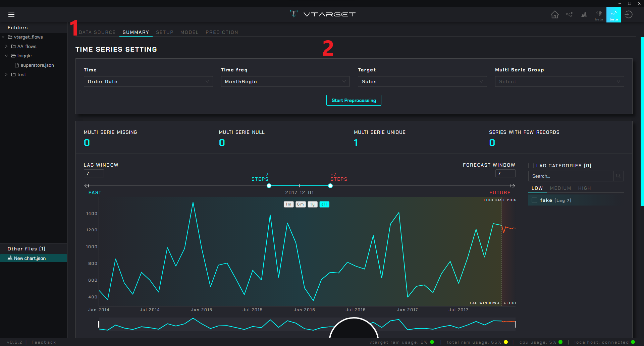644x346 pixels.
Task: Open the Feedback link
Action: point(44,342)
